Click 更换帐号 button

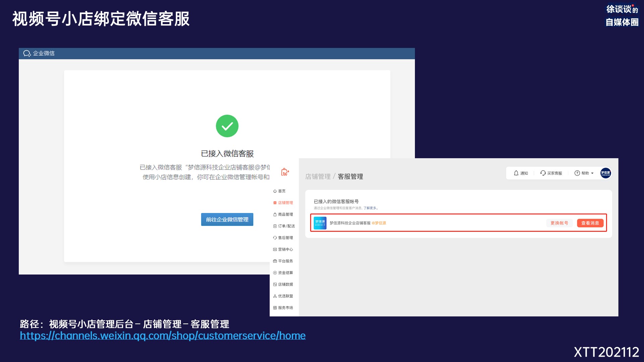(x=559, y=223)
